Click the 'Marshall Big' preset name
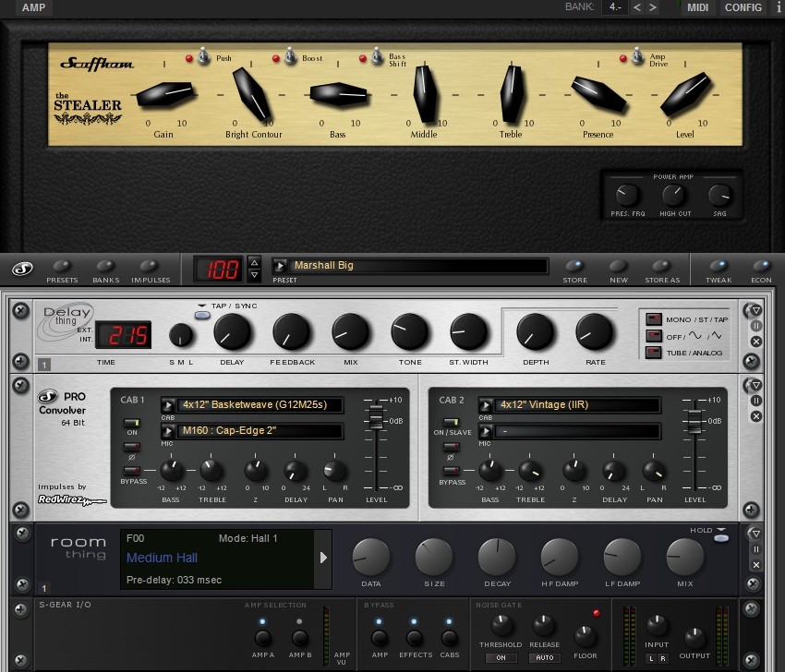785x672 pixels. [x=324, y=265]
